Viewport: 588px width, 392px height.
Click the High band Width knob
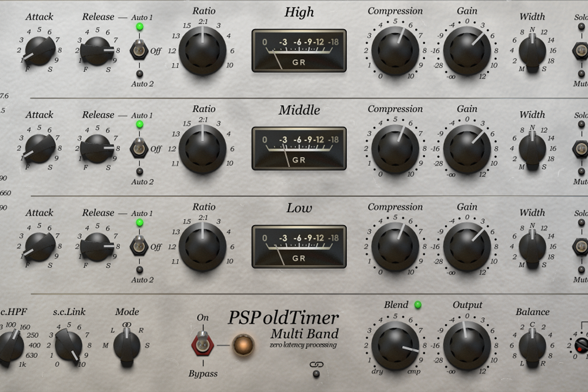click(x=532, y=52)
